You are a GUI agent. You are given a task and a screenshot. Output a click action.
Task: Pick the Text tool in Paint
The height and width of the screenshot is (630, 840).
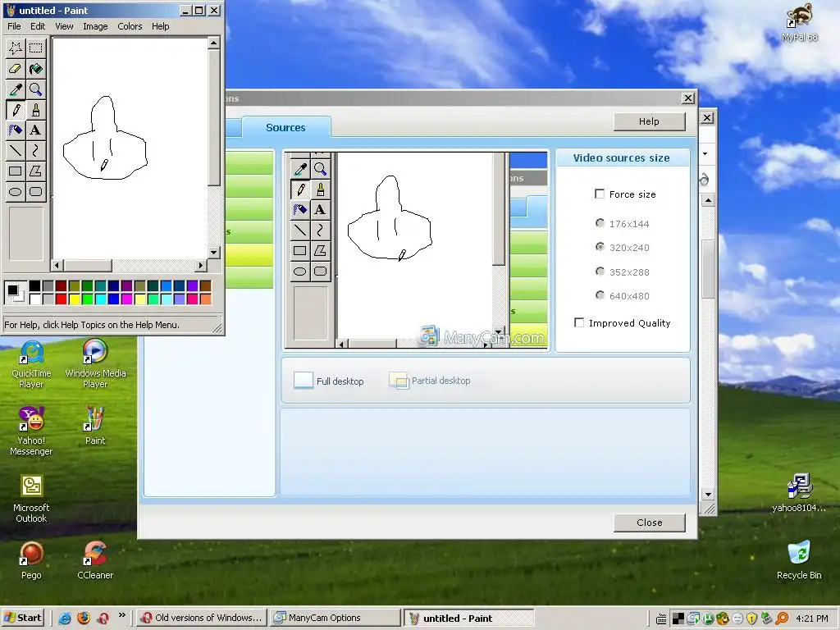point(36,130)
